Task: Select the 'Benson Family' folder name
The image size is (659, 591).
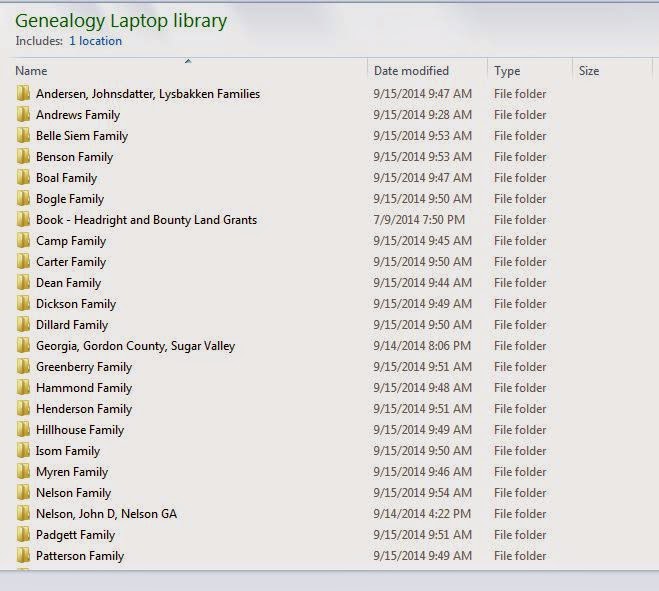Action: 75,157
